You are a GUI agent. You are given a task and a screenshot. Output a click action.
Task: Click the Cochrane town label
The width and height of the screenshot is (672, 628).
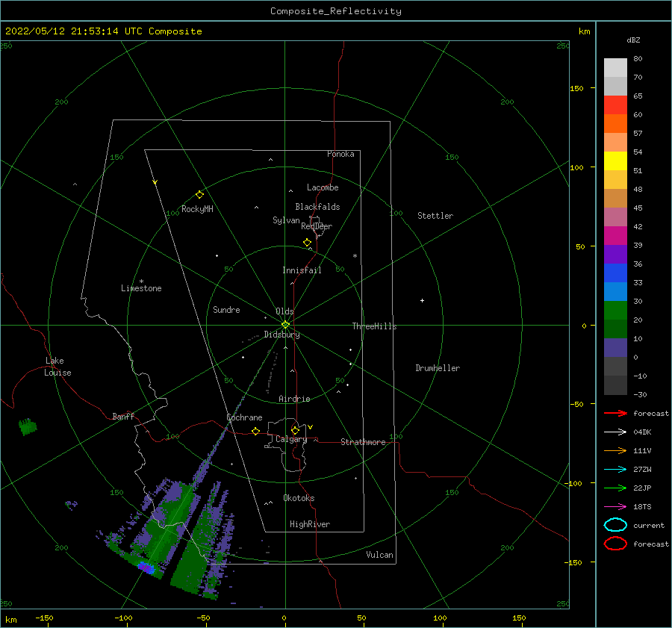[244, 417]
